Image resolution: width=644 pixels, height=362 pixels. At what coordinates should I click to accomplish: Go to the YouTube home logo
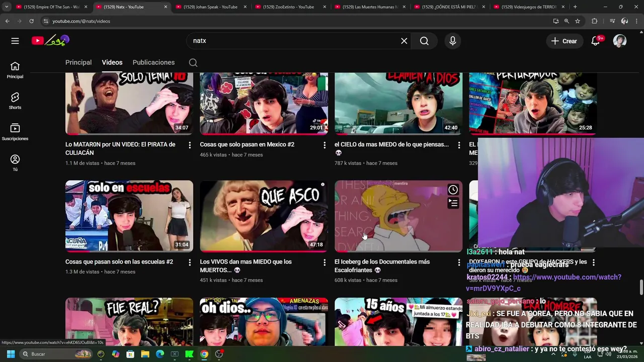click(50, 41)
